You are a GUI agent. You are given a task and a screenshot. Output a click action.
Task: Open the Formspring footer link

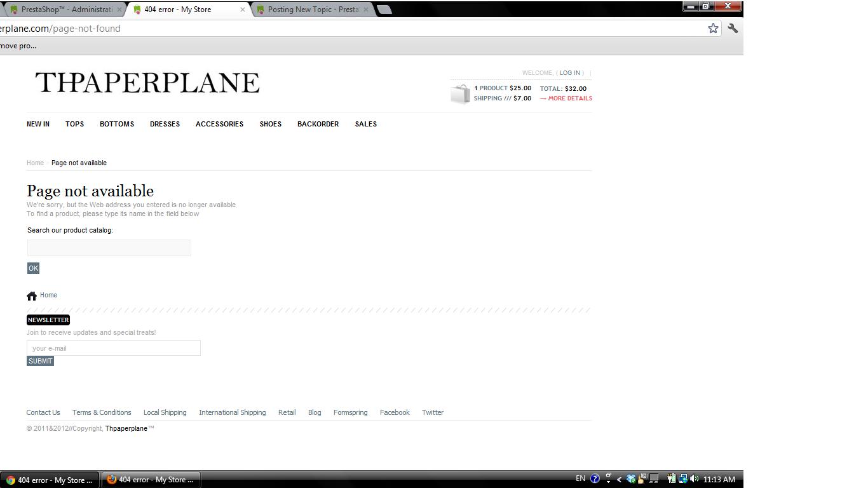point(351,412)
